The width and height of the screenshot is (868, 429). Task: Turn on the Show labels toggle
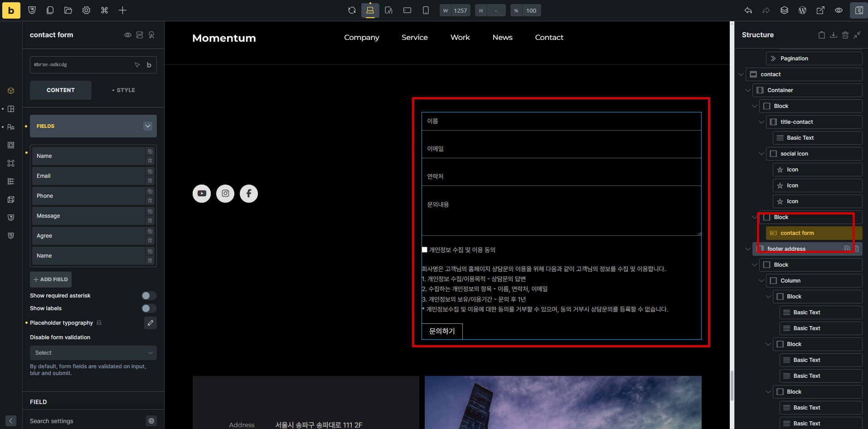pyautogui.click(x=149, y=308)
